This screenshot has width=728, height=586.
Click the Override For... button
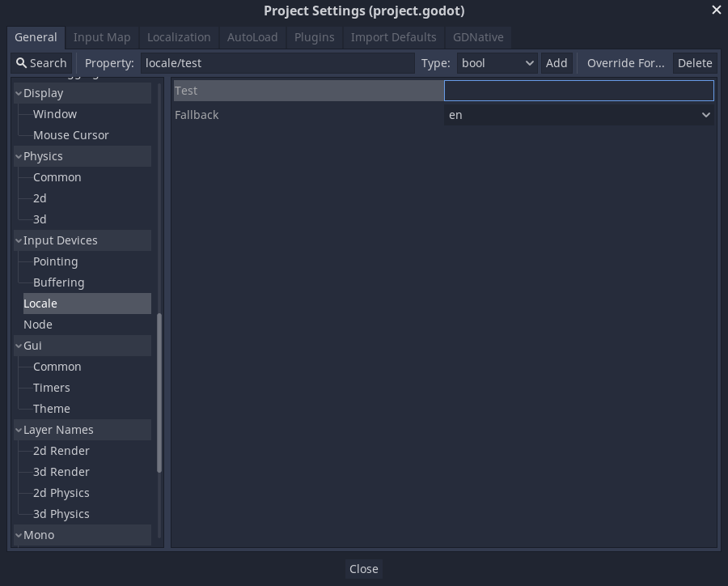tap(625, 63)
